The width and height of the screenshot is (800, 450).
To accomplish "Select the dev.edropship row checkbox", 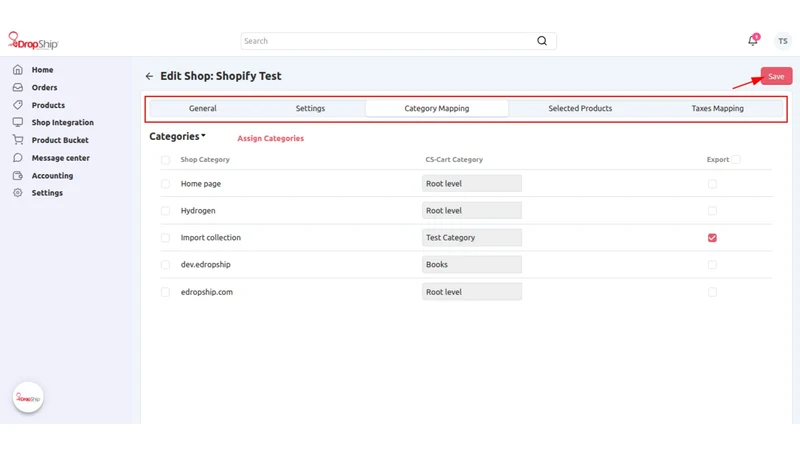I will (165, 265).
